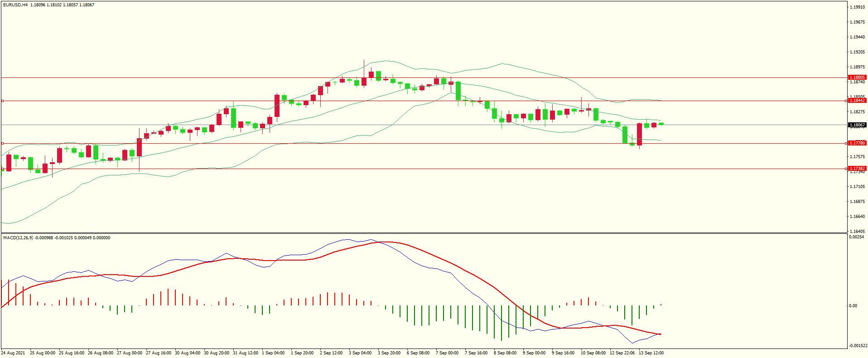Click the 8 Sep 08:00 time label
The height and width of the screenshot is (358, 868).
tap(505, 353)
